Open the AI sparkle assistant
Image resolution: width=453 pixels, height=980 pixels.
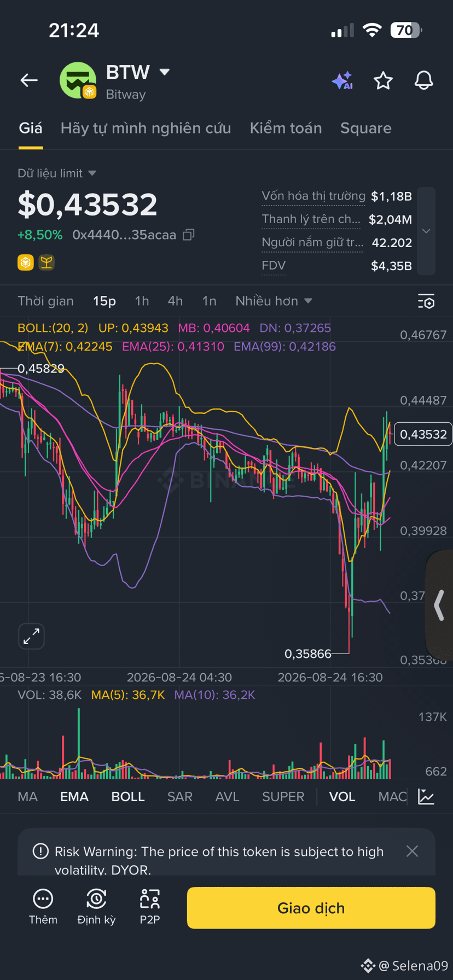pos(342,81)
